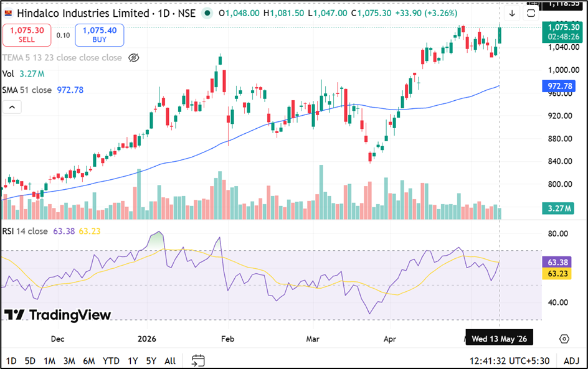
Task: Click the down arrow icon at top right
Action: pyautogui.click(x=512, y=14)
